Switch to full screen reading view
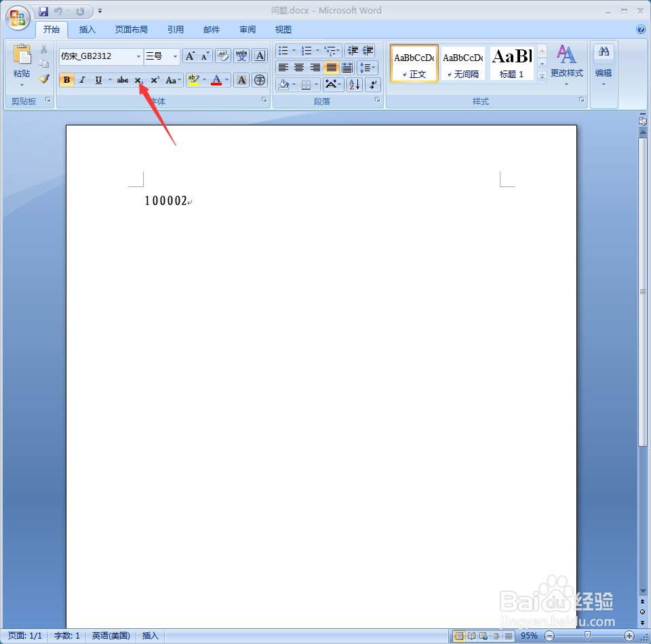This screenshot has width=651, height=644. 472,636
